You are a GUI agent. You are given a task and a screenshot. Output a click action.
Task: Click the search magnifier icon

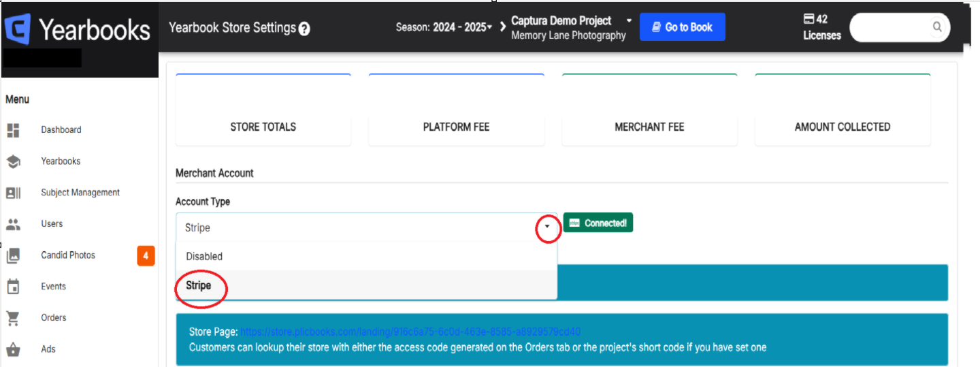937,27
